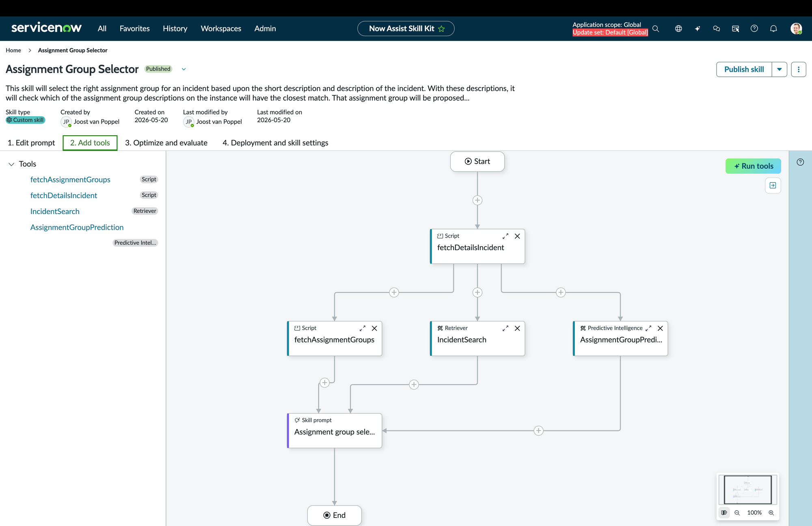The image size is (812, 526).
Task: Remove the IncidentSearch node
Action: (x=517, y=328)
